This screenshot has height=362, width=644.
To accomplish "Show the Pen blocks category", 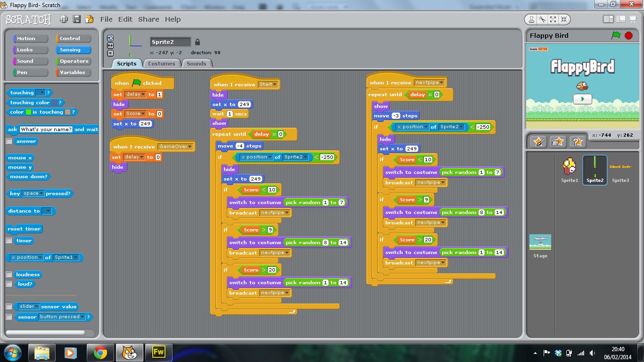I will (31, 73).
